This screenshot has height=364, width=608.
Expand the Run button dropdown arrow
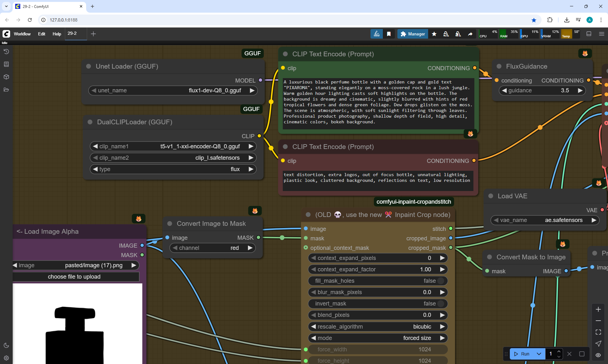pos(539,354)
